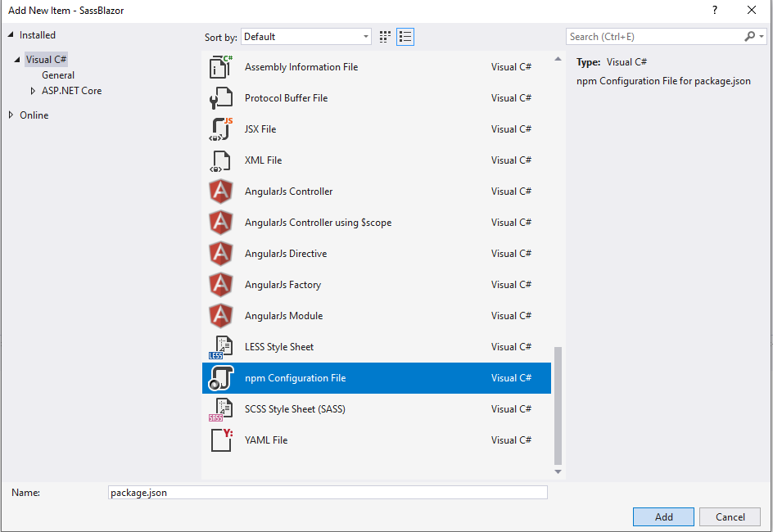Screen dimensions: 773x532
Task: Click the LESS Style Sheet icon
Action: point(220,347)
